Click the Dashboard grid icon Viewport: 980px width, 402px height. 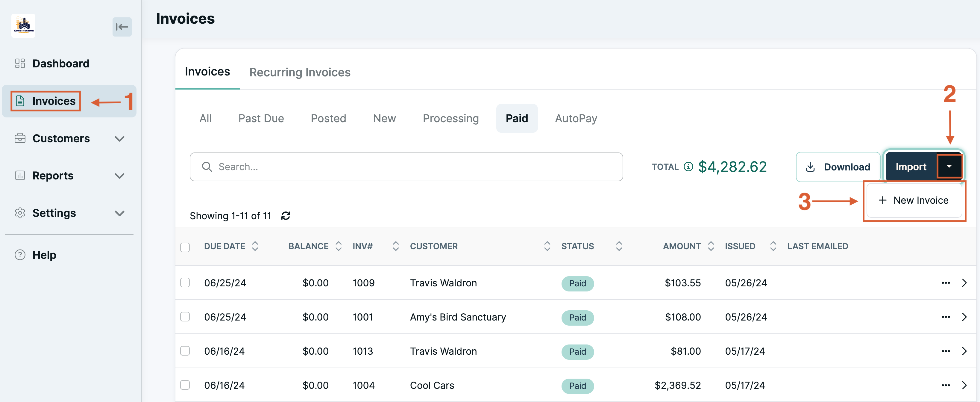click(20, 64)
